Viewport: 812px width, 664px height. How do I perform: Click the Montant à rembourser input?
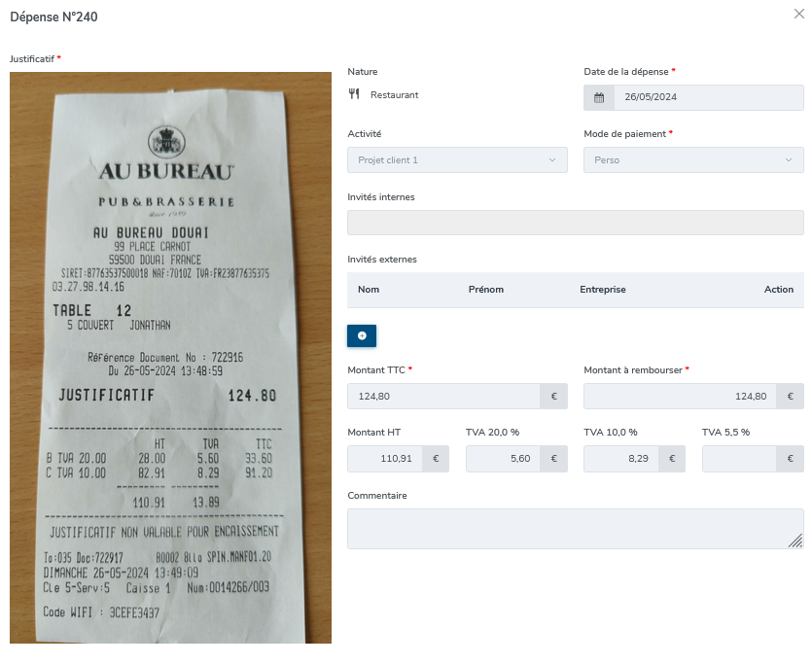pyautogui.click(x=680, y=397)
